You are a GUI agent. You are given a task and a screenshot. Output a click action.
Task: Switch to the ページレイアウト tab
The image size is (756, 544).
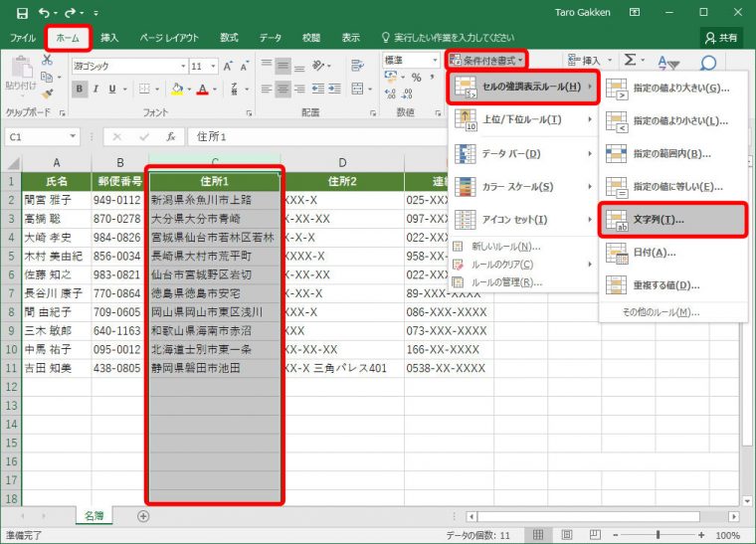(169, 38)
